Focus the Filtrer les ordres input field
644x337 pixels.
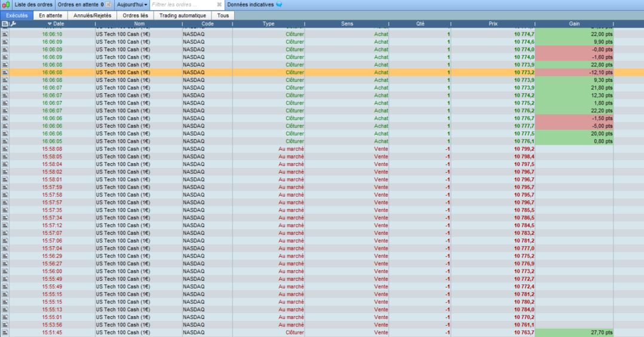[x=183, y=5]
